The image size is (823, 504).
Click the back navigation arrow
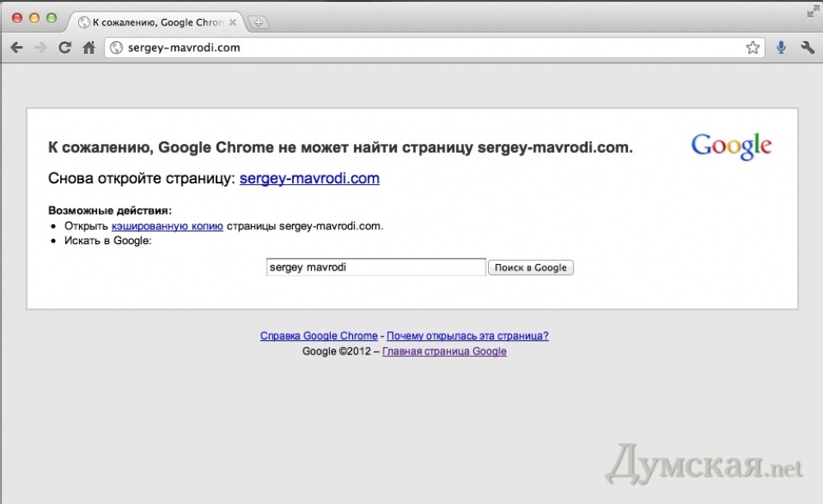tap(16, 48)
